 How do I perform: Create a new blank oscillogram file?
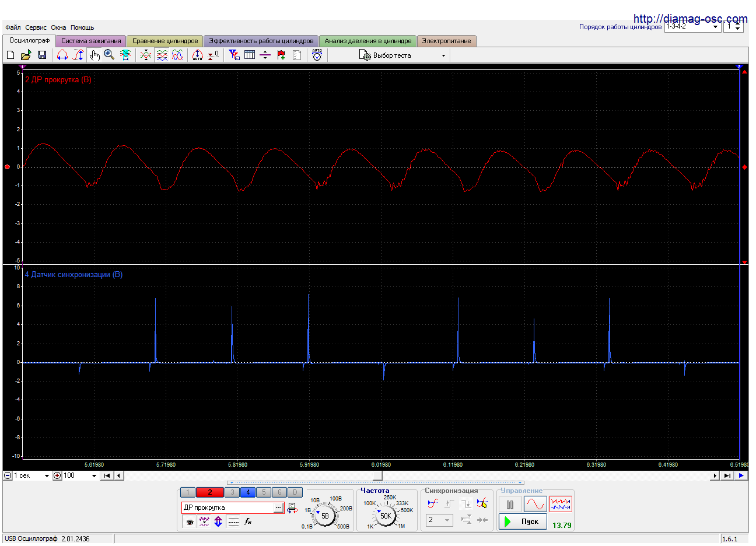10,55
